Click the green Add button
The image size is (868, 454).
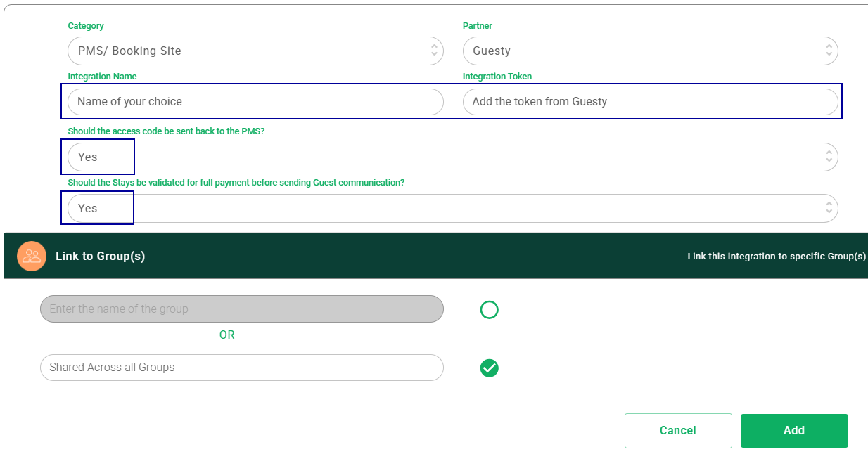click(794, 430)
